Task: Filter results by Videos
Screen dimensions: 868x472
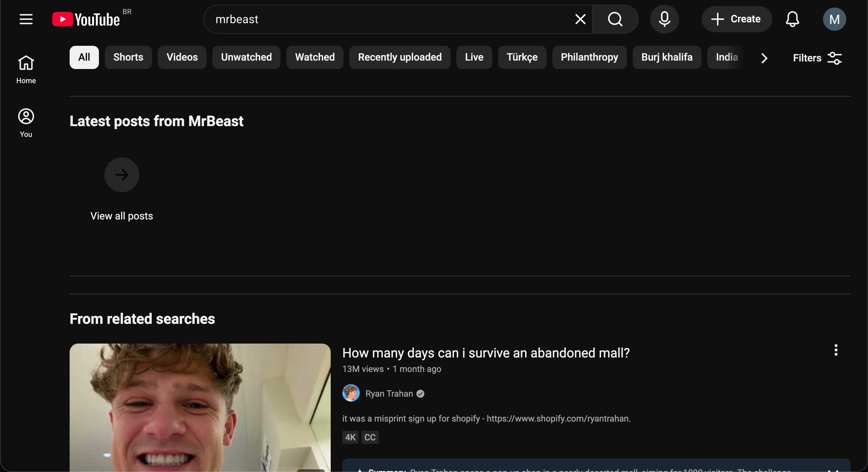Action: [182, 57]
